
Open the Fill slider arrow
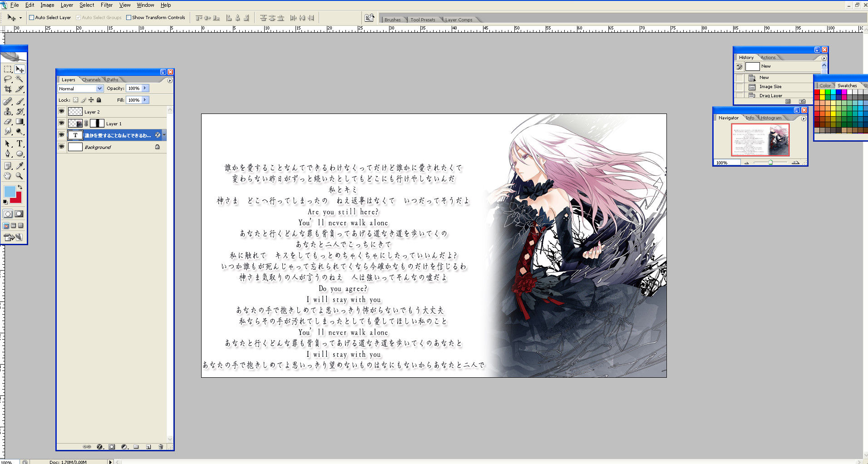(x=145, y=100)
